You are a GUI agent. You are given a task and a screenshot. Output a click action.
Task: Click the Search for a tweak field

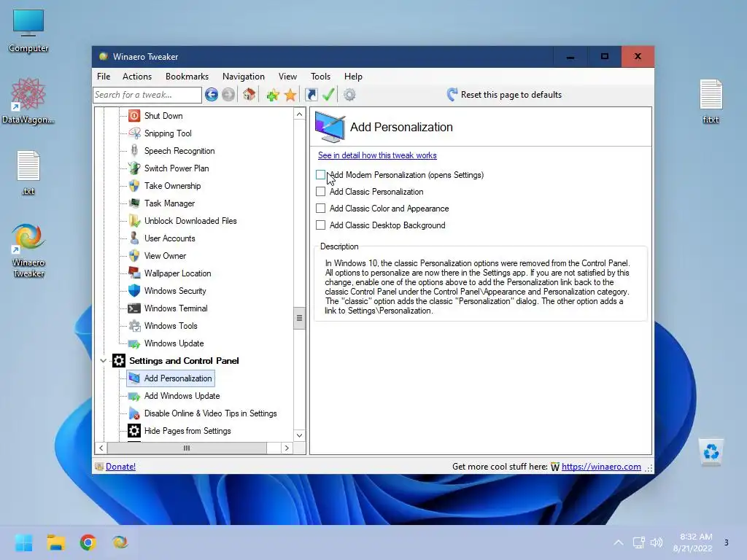tap(147, 95)
